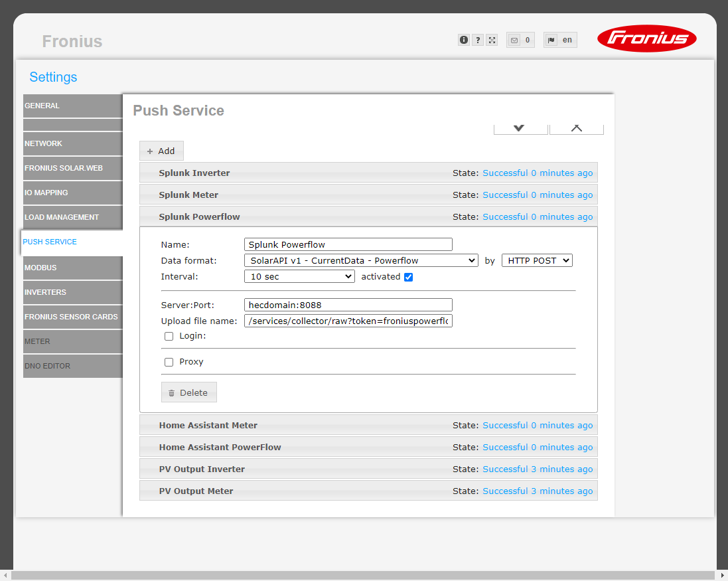Screen dimensions: 728x581
Task: Click the Delete button
Action: [x=189, y=392]
